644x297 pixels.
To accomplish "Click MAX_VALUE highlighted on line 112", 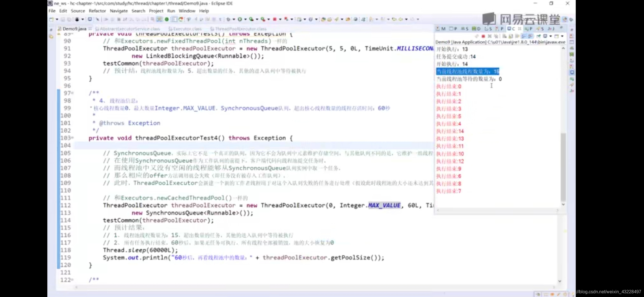I will point(384,205).
